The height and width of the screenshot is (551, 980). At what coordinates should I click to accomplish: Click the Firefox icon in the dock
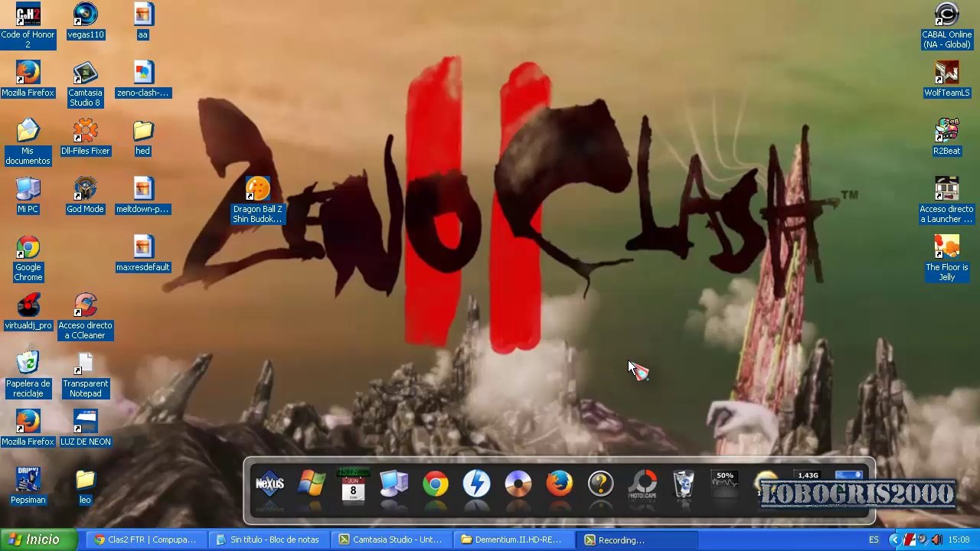tap(559, 484)
